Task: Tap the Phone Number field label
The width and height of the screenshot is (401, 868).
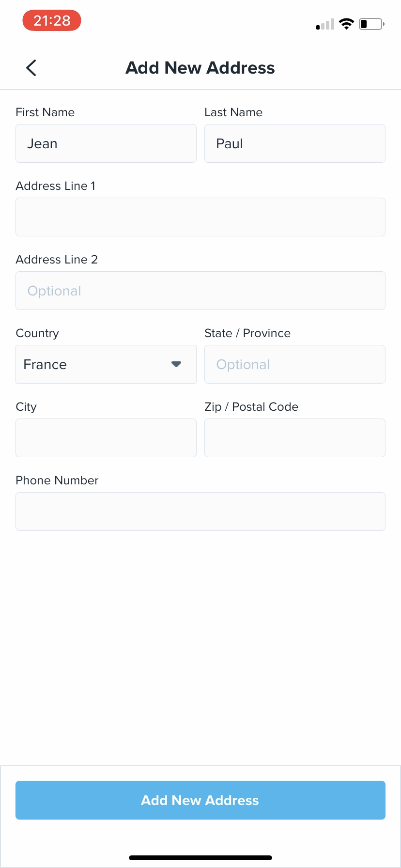Action: click(57, 480)
